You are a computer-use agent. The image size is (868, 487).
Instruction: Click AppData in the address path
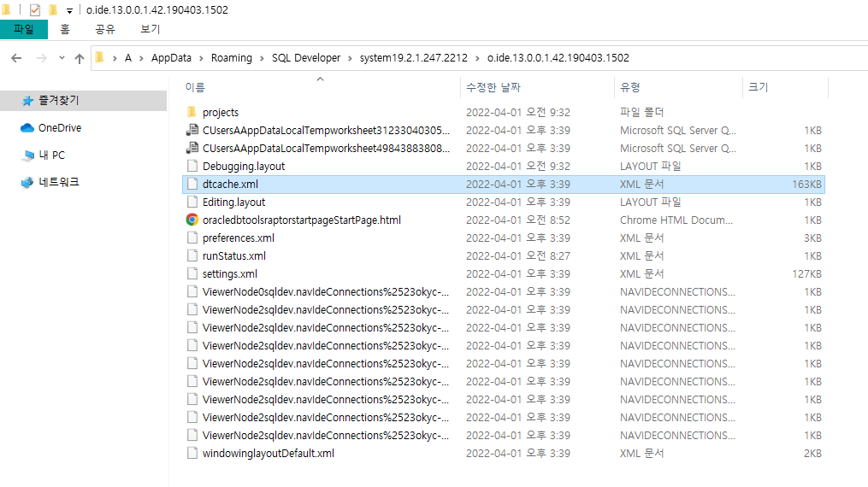[x=171, y=58]
